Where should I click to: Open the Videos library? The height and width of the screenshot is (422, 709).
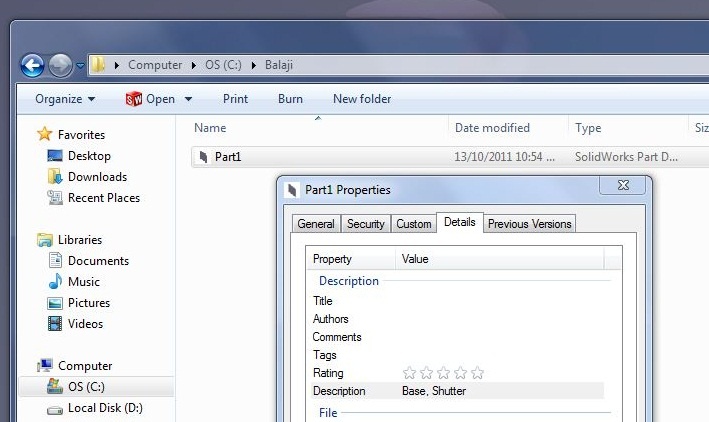85,324
